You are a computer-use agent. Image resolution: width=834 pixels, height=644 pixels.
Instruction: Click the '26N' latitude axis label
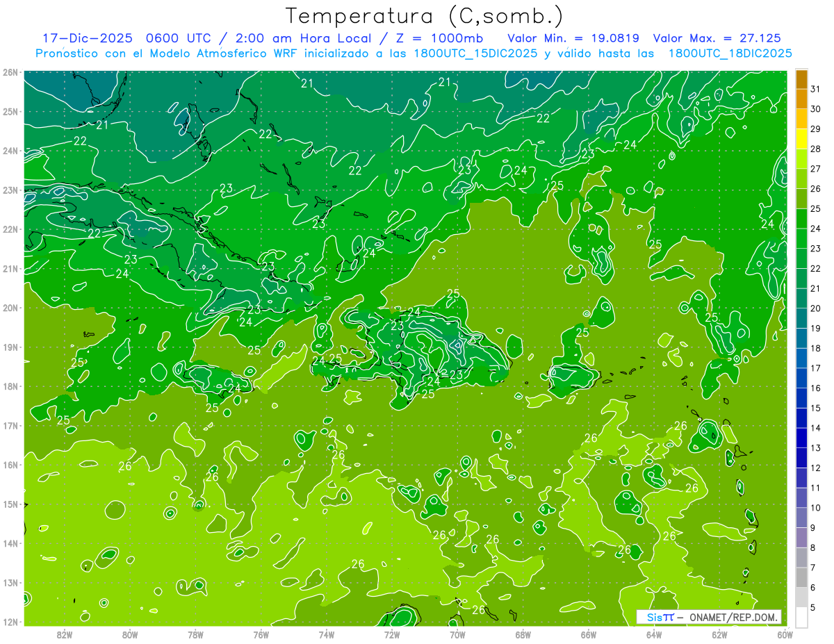[10, 72]
